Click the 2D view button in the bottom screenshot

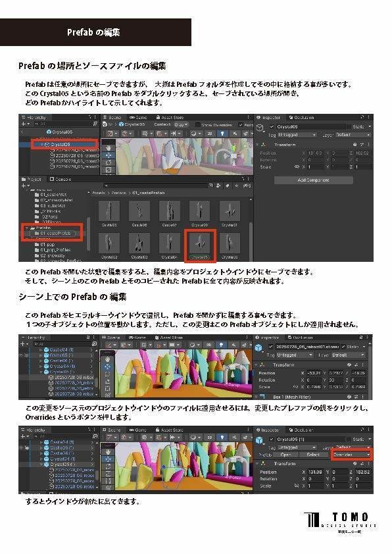pos(210,437)
